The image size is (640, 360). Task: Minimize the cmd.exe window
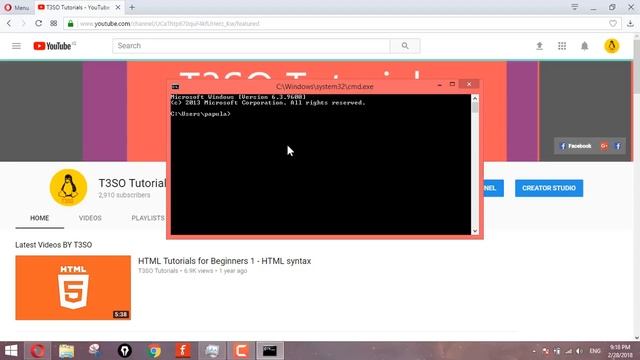point(440,84)
